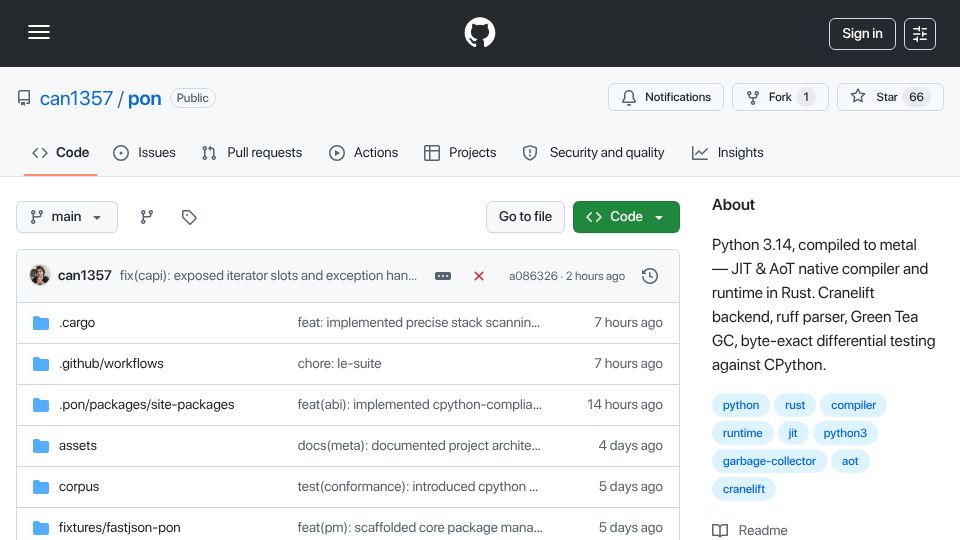960x540 pixels.
Task: Open the Pull requests tab
Action: 252,152
